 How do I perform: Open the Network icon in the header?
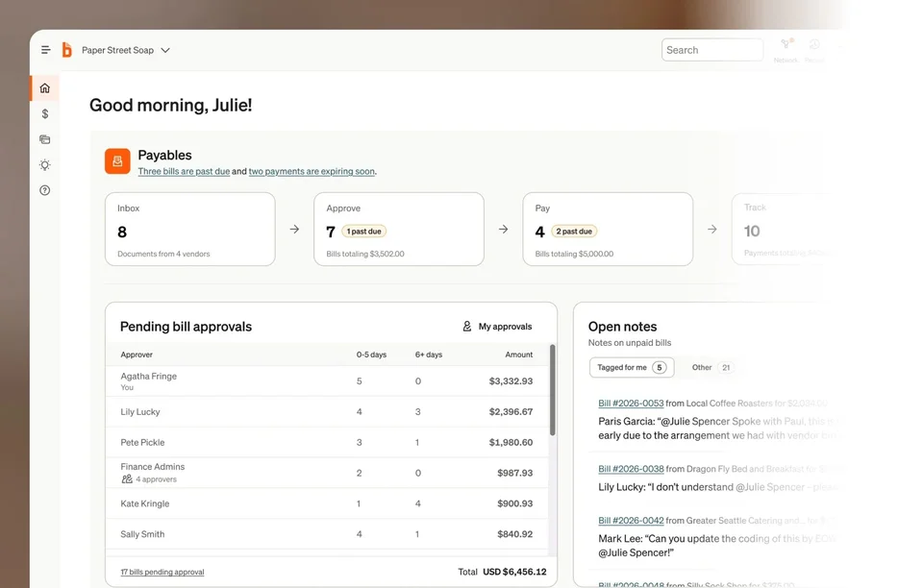coord(786,50)
